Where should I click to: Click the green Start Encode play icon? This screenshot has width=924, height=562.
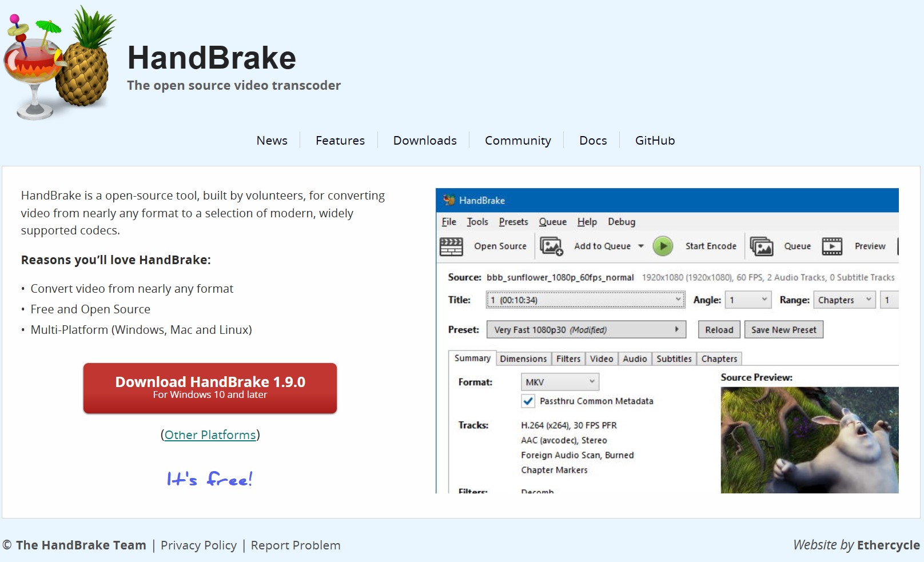coord(663,246)
